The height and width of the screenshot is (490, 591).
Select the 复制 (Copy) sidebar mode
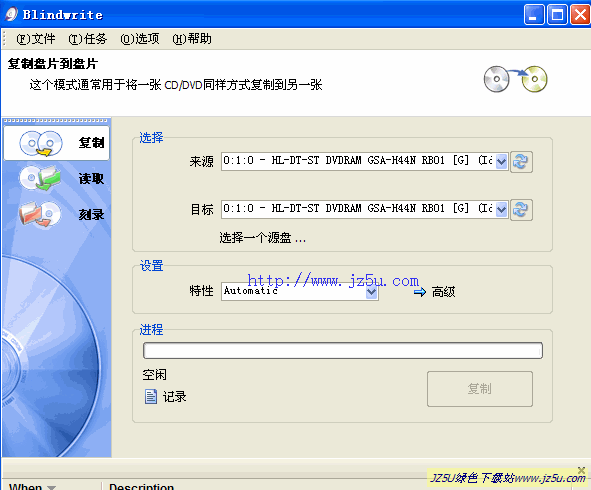pyautogui.click(x=57, y=143)
